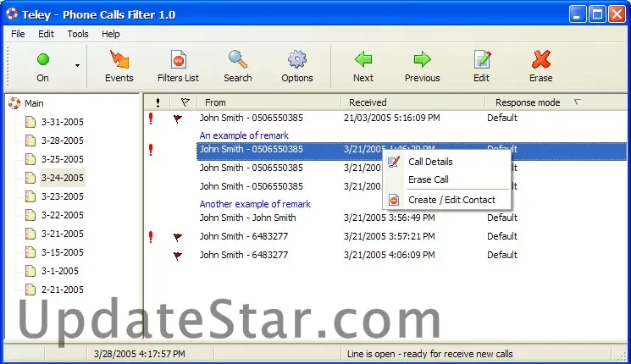Select John Smith - 6483277 at 4:06:09 PM
The image size is (631, 364).
tap(243, 255)
